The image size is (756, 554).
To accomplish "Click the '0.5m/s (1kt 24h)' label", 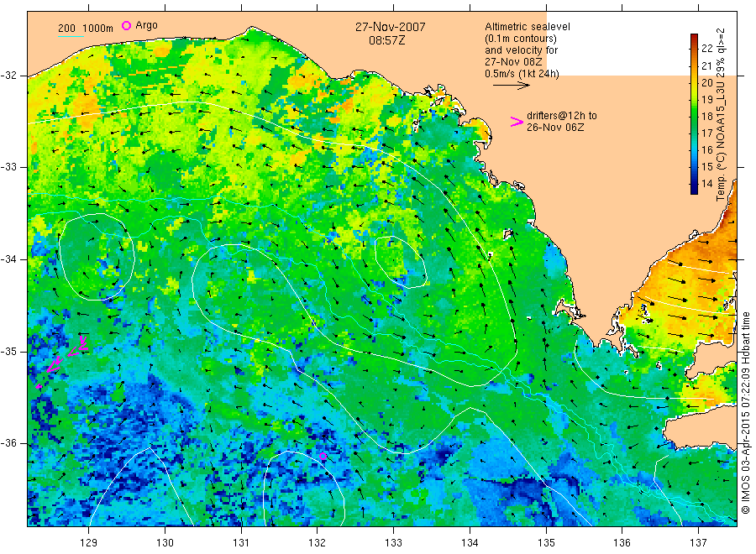I will pos(522,74).
